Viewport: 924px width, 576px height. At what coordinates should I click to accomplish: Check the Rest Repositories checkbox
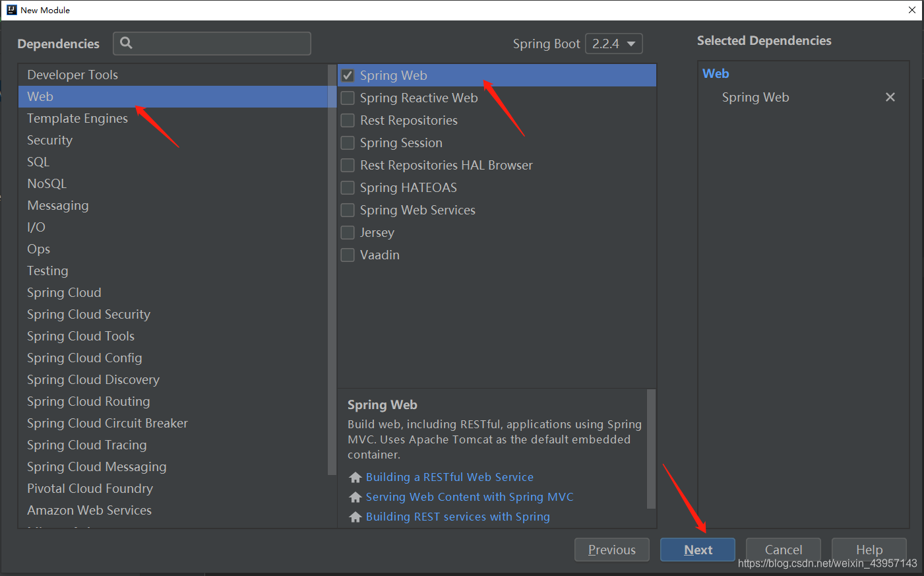[348, 120]
